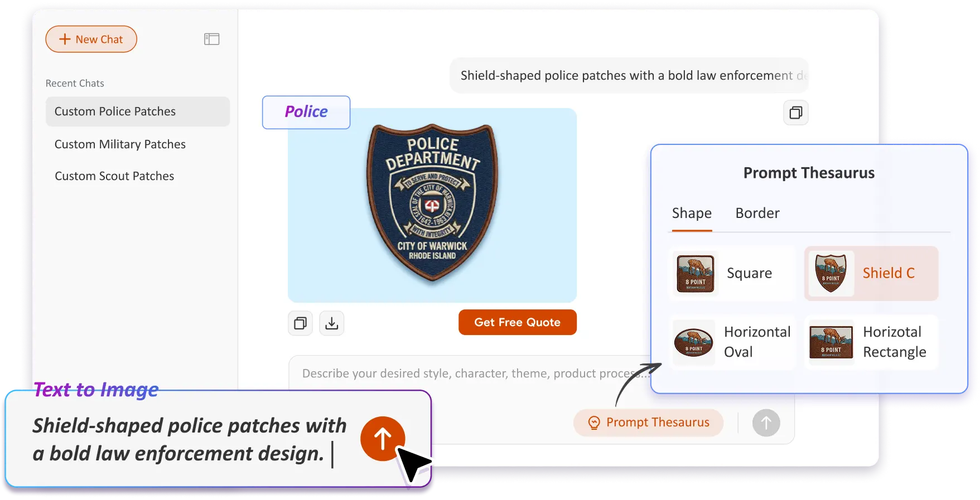Click the police patch image preview

click(x=432, y=205)
